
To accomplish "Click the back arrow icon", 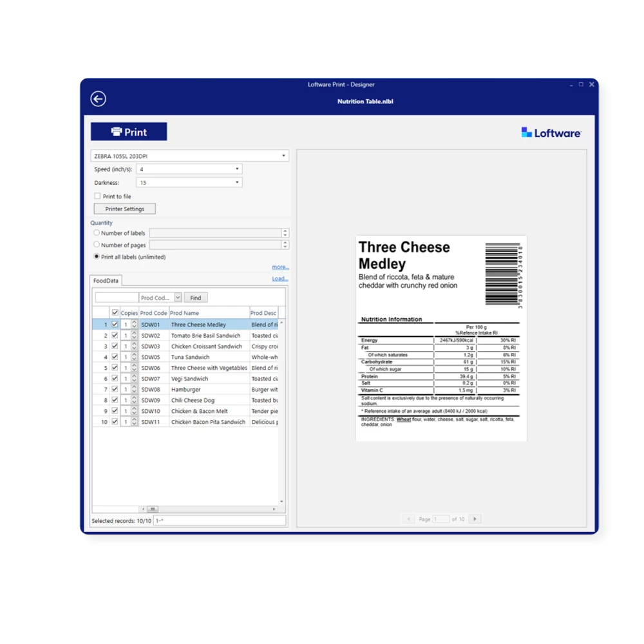I will tap(98, 99).
